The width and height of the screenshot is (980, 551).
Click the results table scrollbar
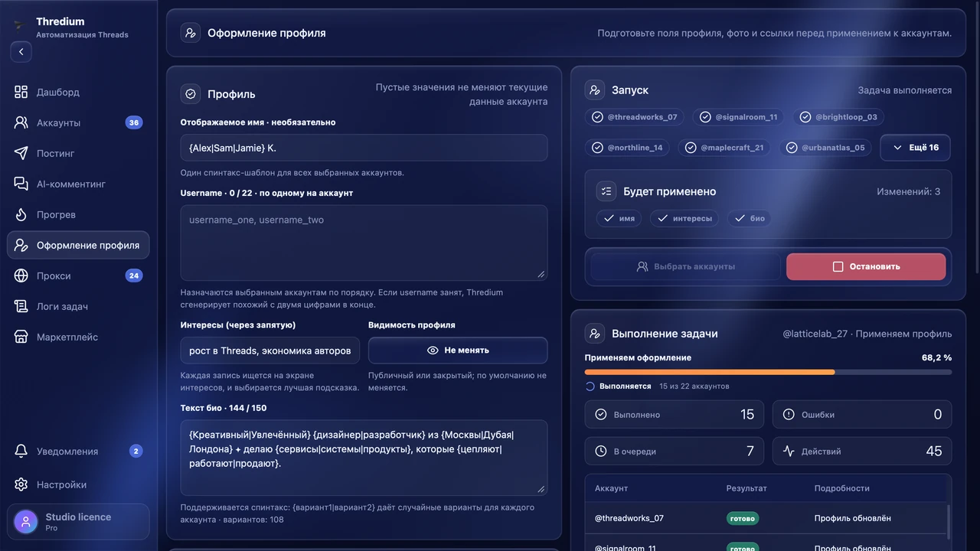point(948,523)
